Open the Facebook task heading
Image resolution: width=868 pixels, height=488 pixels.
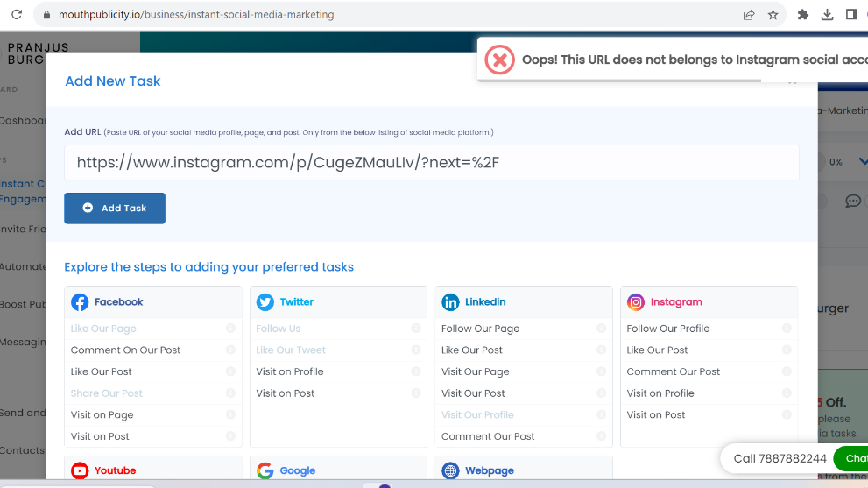point(118,302)
